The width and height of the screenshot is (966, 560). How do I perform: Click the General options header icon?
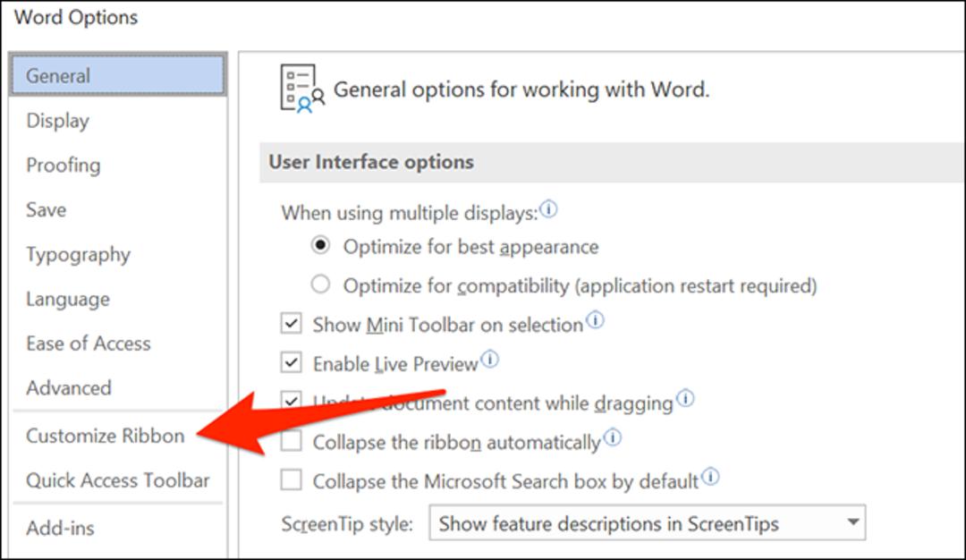point(302,89)
